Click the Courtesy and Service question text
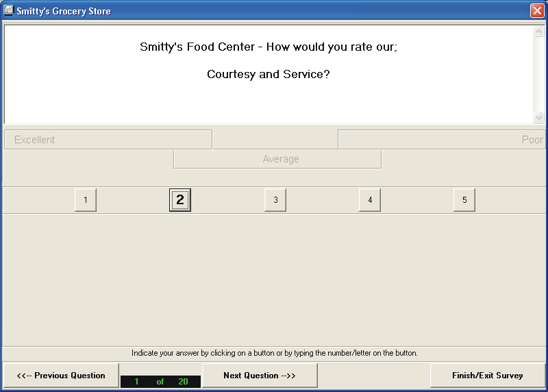548x392 pixels. coord(269,75)
